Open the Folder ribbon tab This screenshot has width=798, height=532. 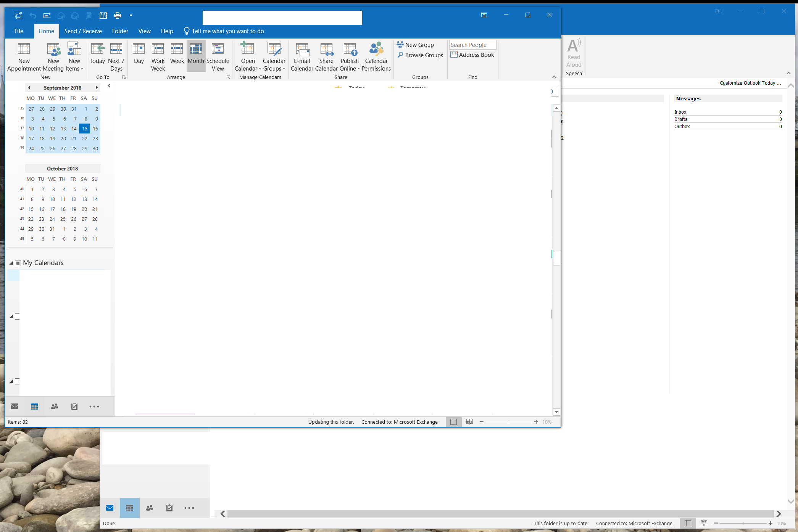120,31
